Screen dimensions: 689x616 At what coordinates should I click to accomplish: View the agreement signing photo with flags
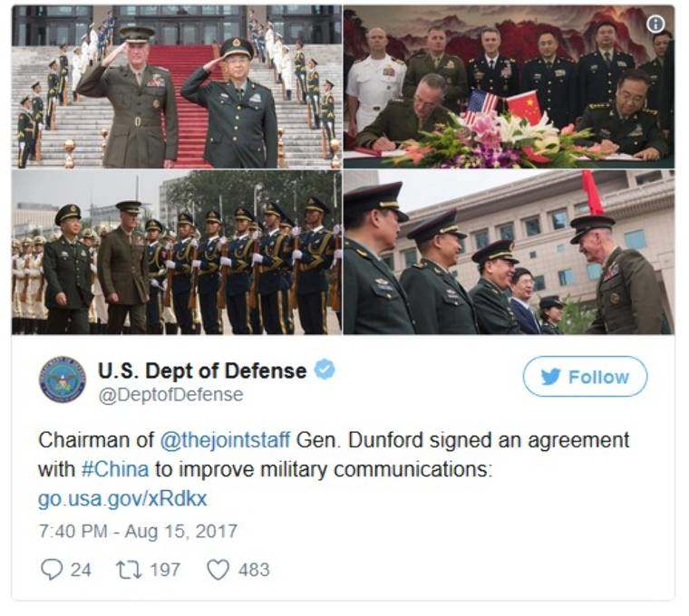509,86
